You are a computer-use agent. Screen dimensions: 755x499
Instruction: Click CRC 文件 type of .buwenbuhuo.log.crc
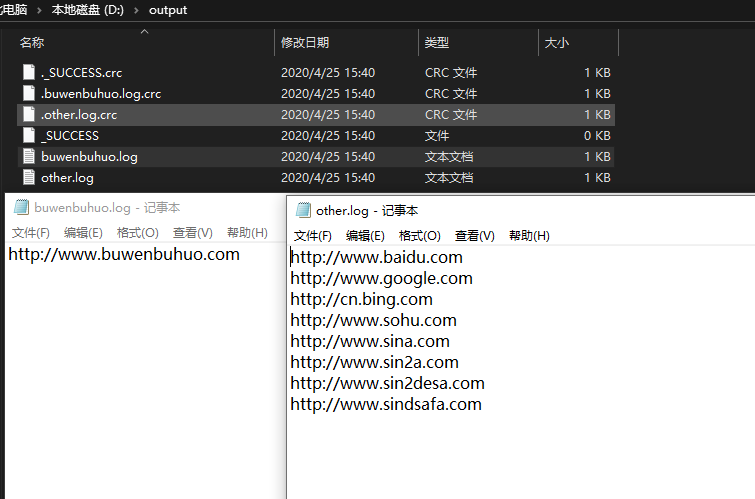pyautogui.click(x=451, y=93)
